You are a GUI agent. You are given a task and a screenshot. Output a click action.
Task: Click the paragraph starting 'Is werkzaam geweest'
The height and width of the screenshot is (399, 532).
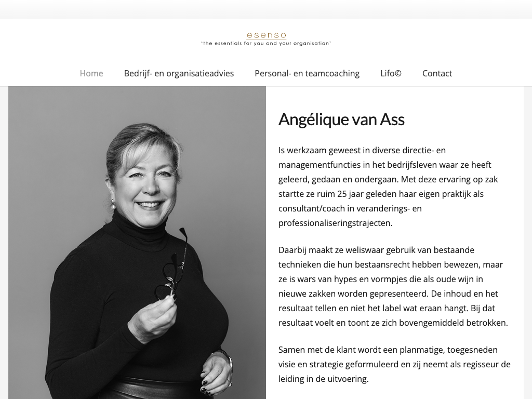[x=388, y=187]
